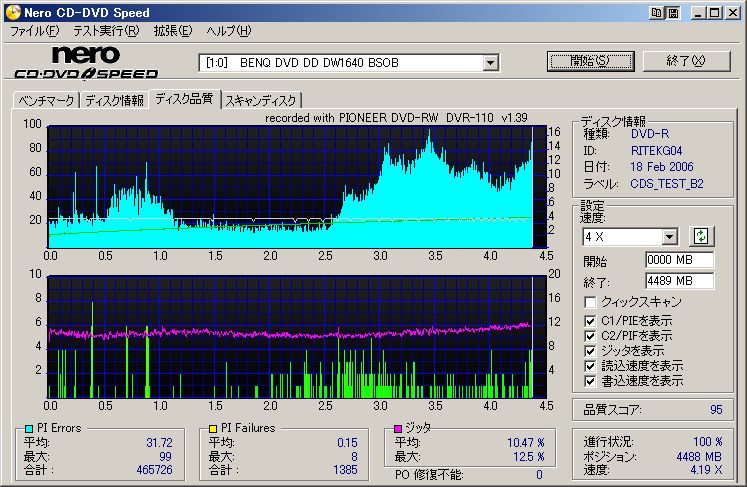Click the yellow PI Failures legend swatch
747x487 pixels.
click(x=212, y=428)
